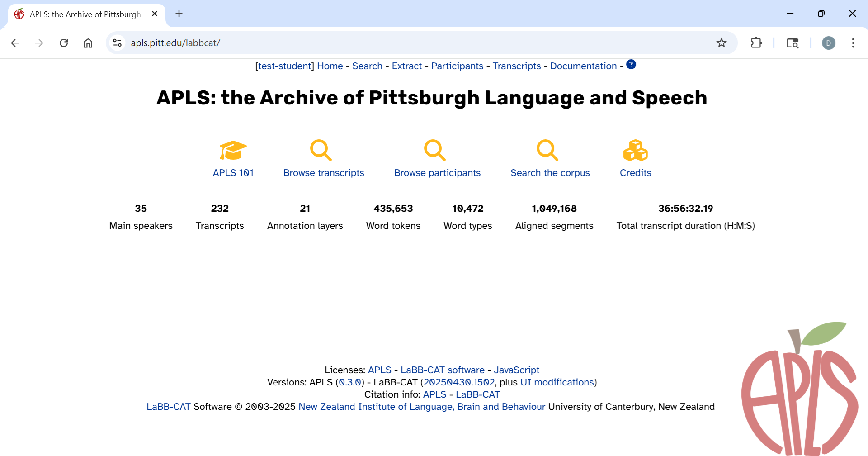Open the Transcripts menu link
Image resolution: width=868 pixels, height=456 pixels.
(x=517, y=66)
